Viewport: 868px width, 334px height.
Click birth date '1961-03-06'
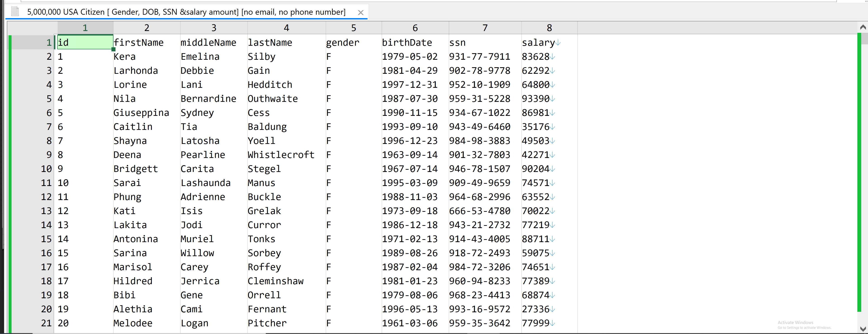pyautogui.click(x=410, y=323)
